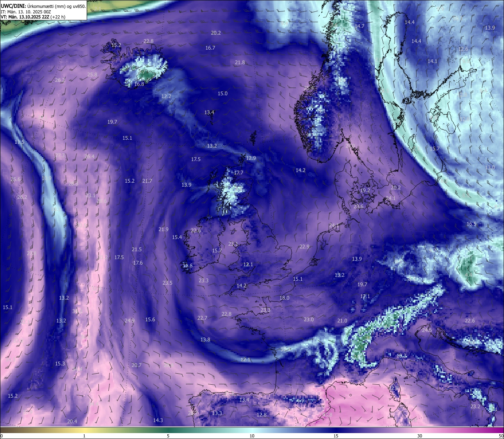Click the 21.0 value on the map
The width and height of the screenshot is (504, 439).
342,320
